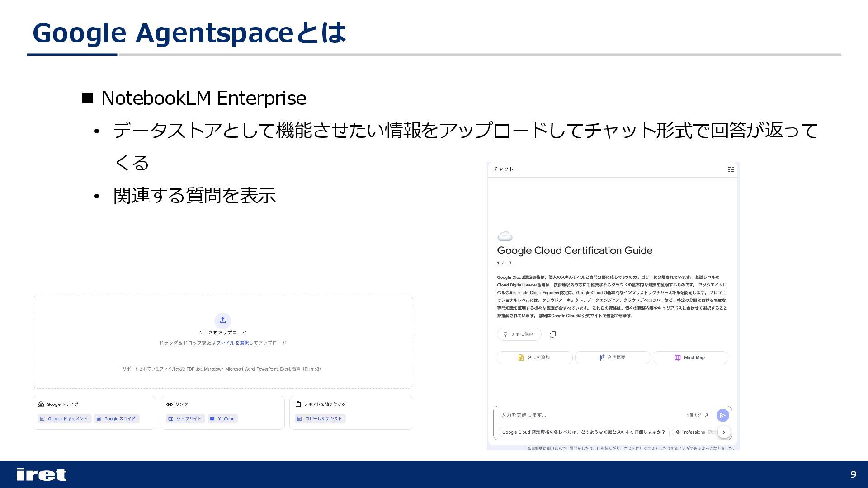Open the ファイルを選択 file picker link
Screen dimensions: 868x488
tap(232, 343)
